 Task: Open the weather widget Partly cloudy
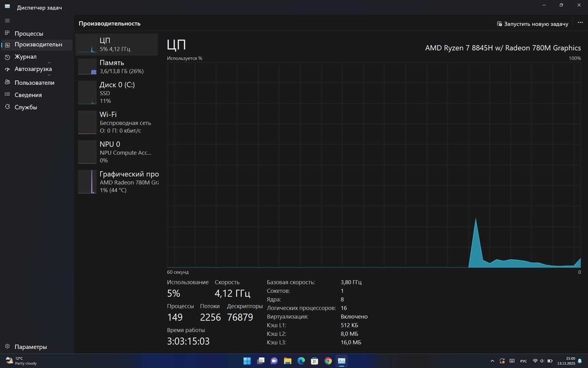21,361
